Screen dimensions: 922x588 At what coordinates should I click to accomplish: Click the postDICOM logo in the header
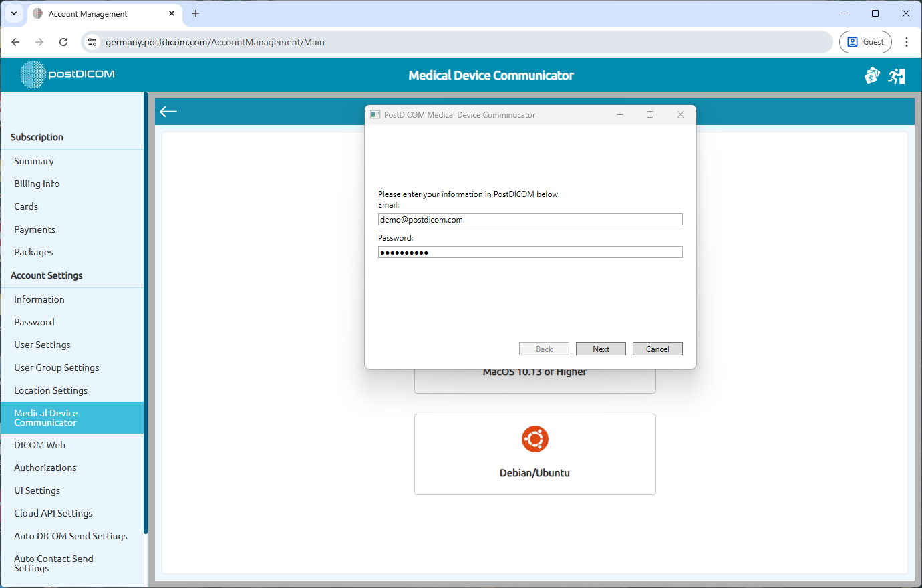67,75
